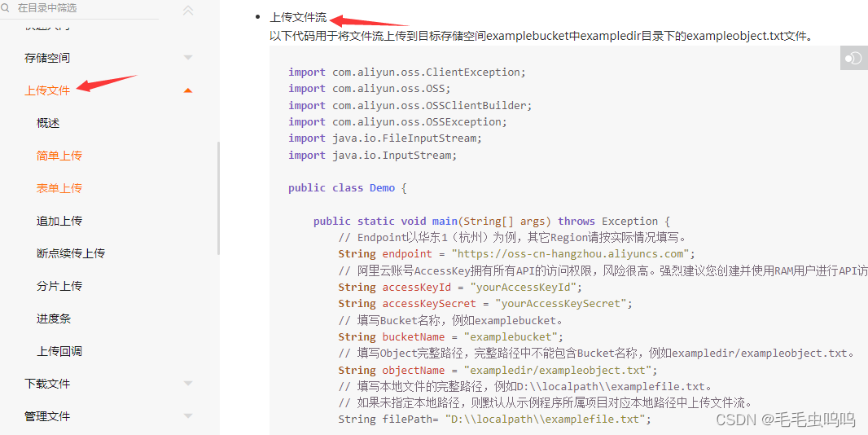Open the 上传回调 page

[x=59, y=351]
